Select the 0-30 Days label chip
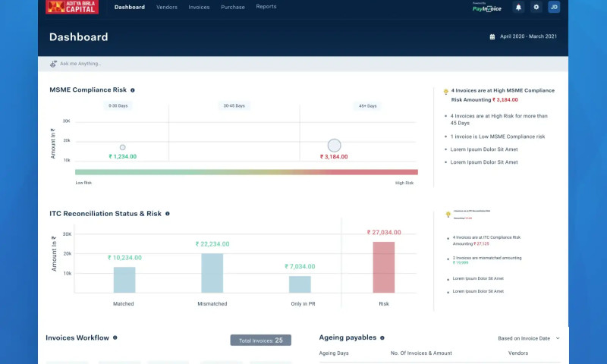Viewport: 607px width, 364px height. tap(118, 106)
